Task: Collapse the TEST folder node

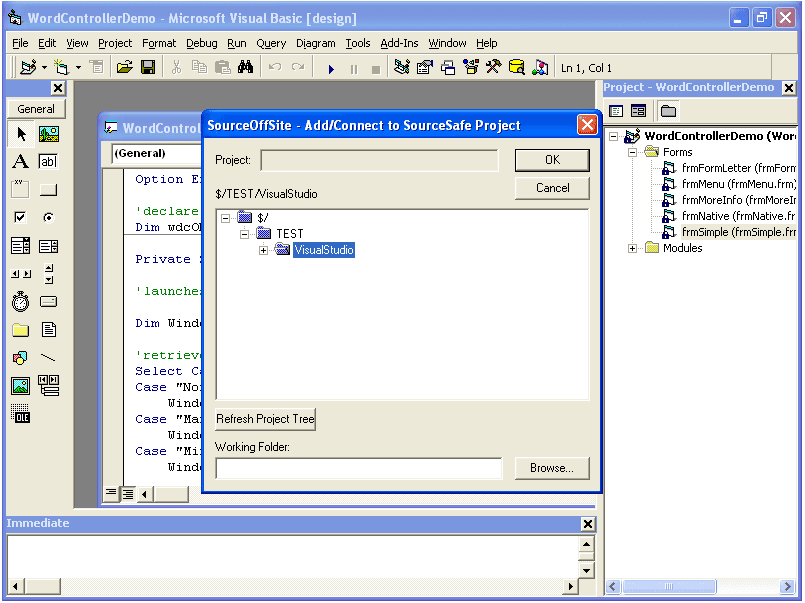Action: tap(244, 234)
